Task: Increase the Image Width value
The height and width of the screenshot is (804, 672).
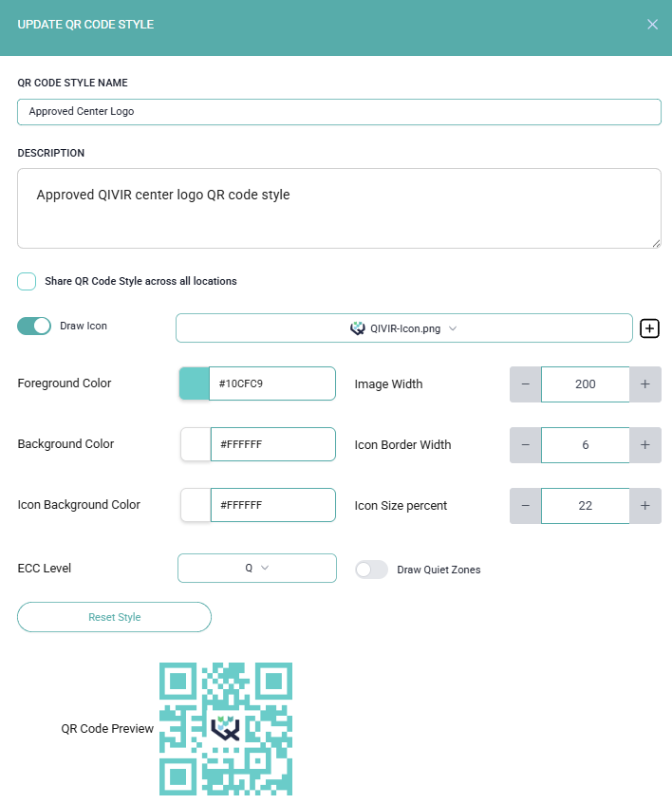Action: (x=645, y=384)
